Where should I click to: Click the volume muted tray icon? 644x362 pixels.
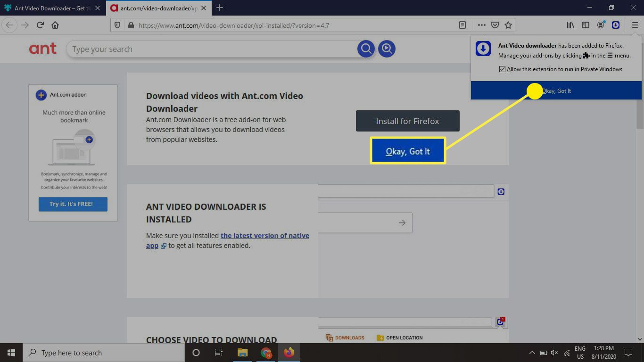[x=554, y=353]
